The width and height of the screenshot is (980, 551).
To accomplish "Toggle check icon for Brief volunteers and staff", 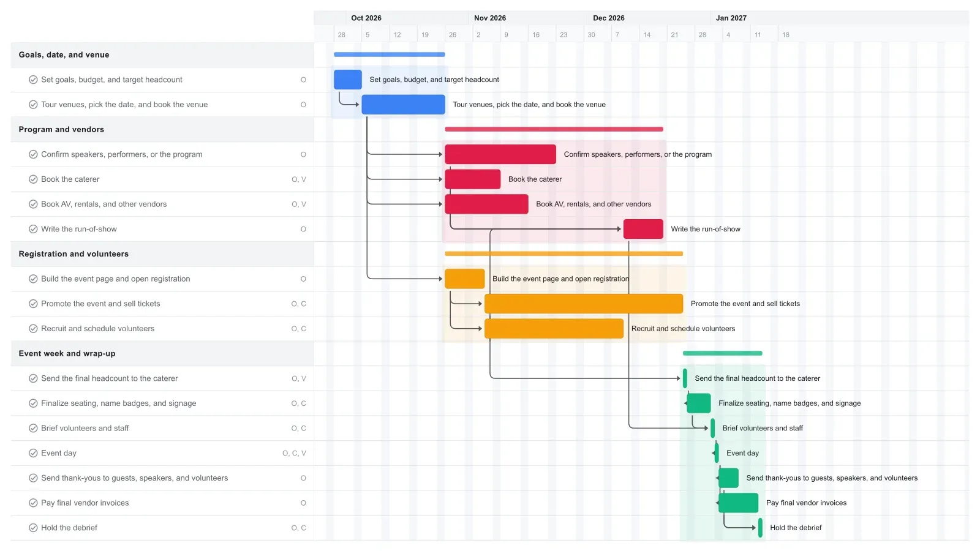I will pos(33,428).
